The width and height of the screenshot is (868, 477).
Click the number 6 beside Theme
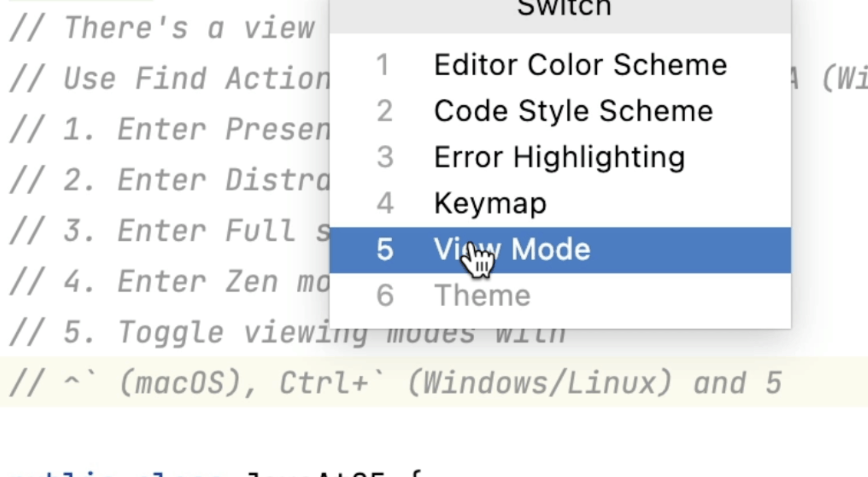click(385, 295)
